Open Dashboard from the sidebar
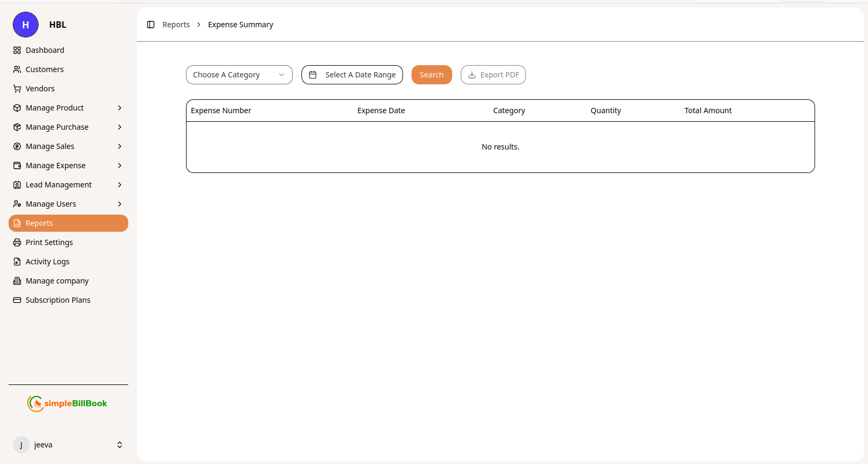 point(45,50)
